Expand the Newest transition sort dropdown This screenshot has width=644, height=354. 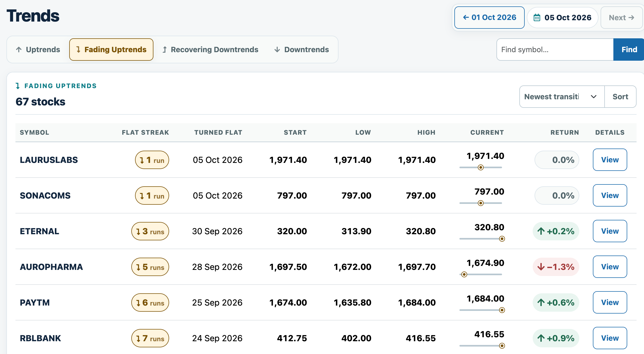click(562, 97)
